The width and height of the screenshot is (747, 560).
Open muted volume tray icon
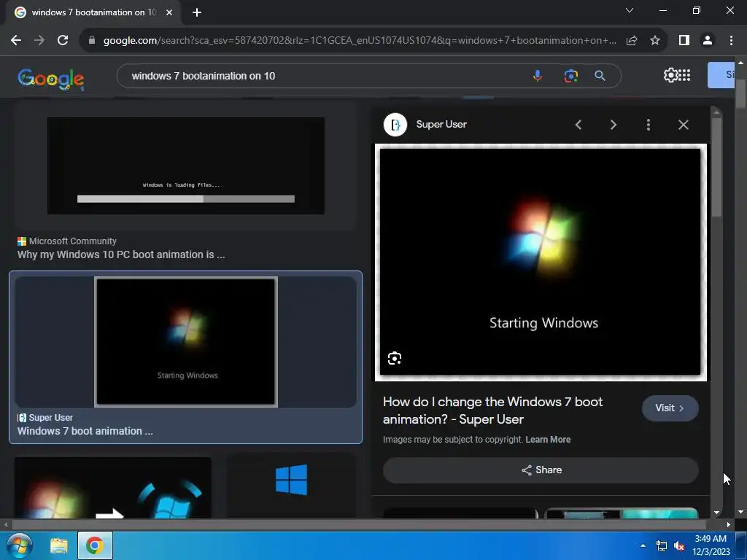pyautogui.click(x=679, y=545)
